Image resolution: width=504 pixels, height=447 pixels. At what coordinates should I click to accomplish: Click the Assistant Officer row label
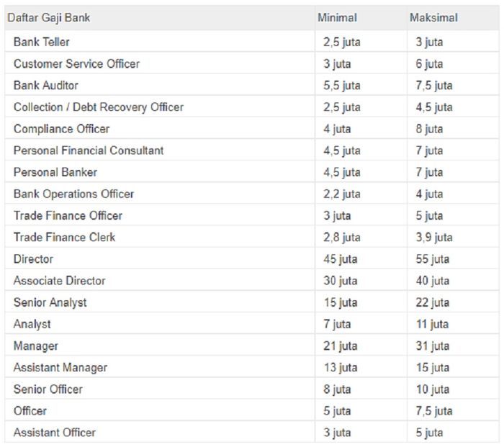pyautogui.click(x=54, y=433)
